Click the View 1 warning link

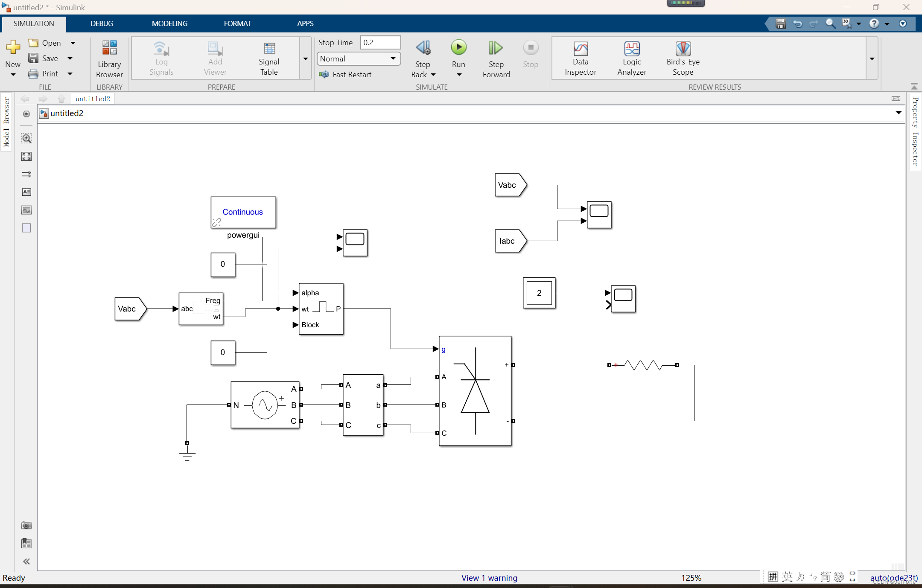click(x=489, y=578)
